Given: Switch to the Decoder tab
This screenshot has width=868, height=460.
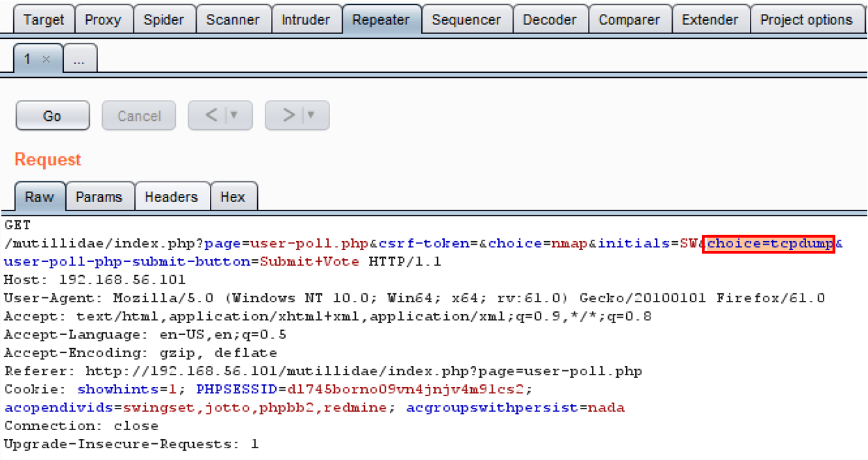Looking at the screenshot, I should [x=550, y=19].
